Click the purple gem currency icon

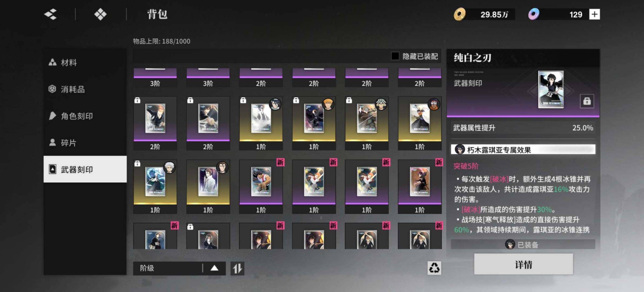coord(534,14)
